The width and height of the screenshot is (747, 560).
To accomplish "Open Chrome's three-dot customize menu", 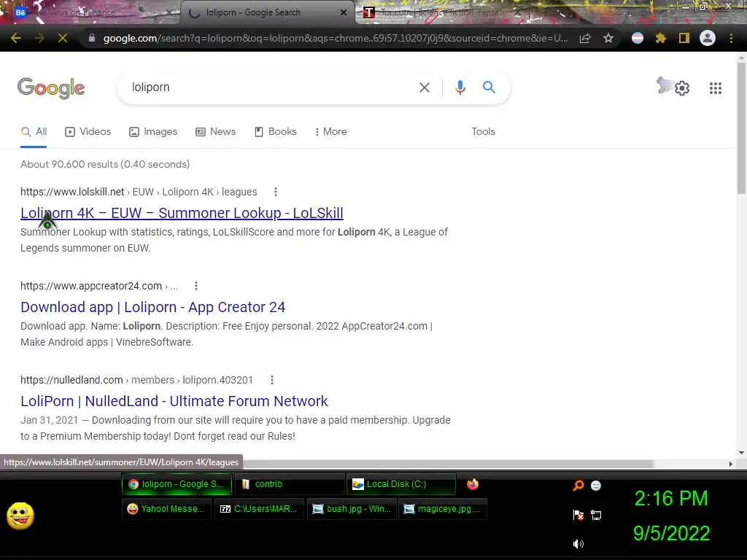I will click(x=731, y=38).
